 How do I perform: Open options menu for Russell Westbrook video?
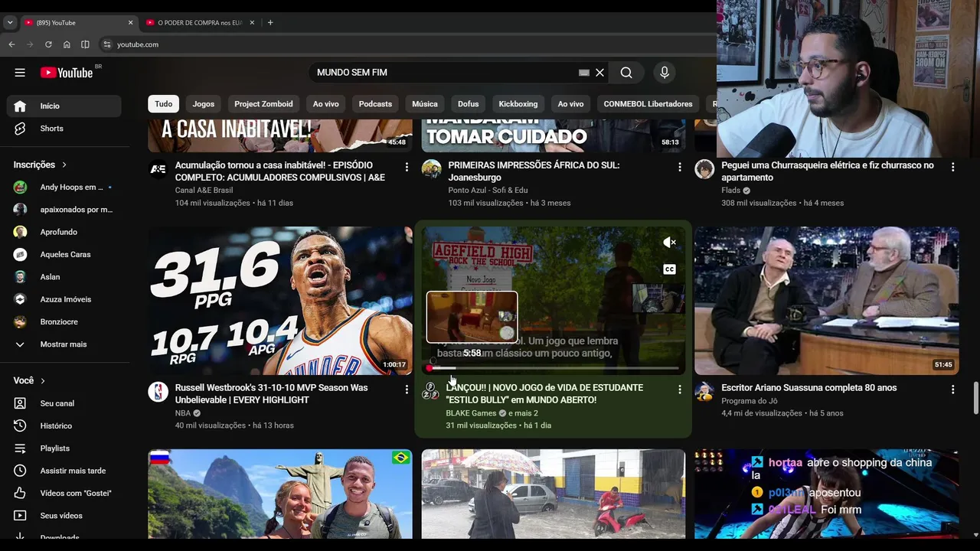pyautogui.click(x=407, y=390)
